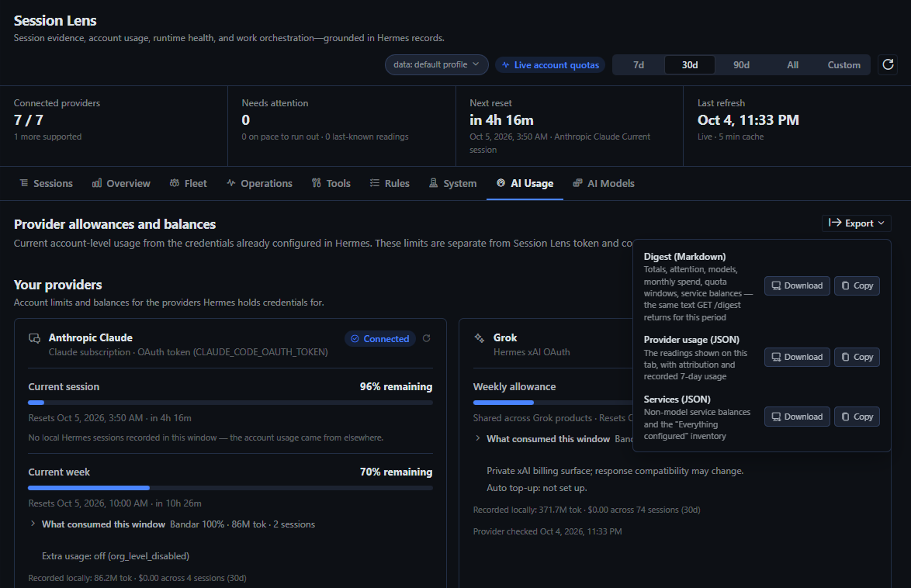Open the Operations tab
The image size is (911, 588).
pos(259,183)
